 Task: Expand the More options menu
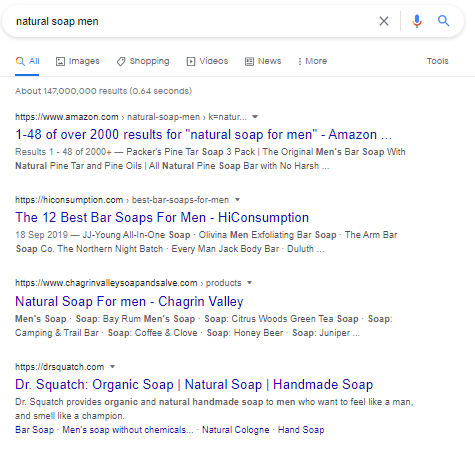point(312,61)
